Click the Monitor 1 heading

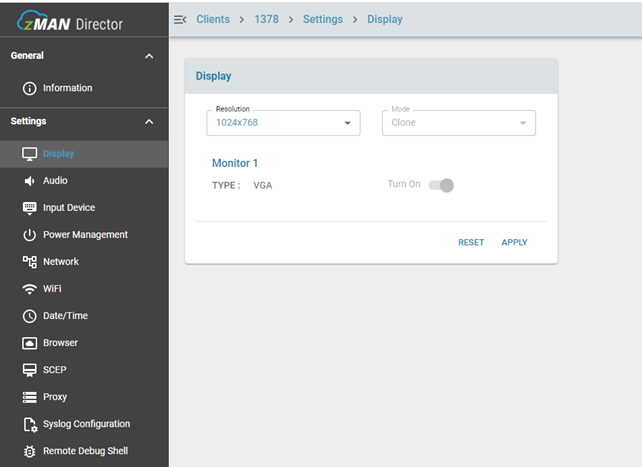pyautogui.click(x=235, y=163)
